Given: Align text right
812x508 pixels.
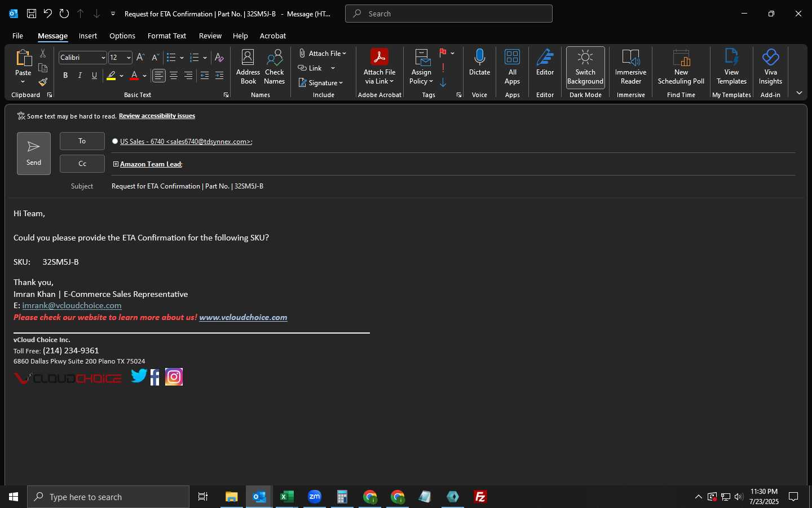Looking at the screenshot, I should coord(188,76).
